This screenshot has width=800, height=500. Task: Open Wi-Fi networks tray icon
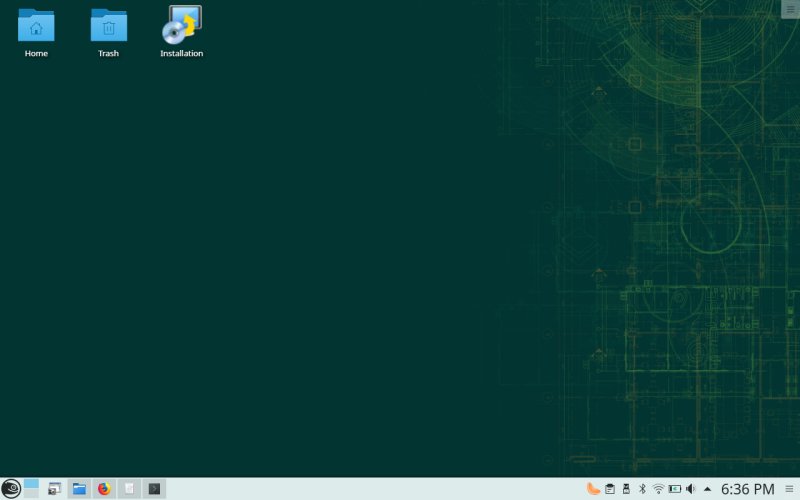pos(658,489)
